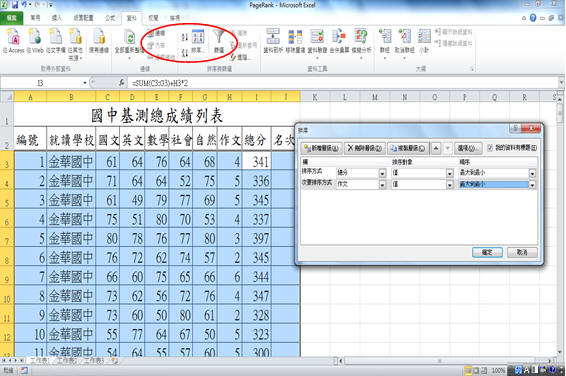This screenshot has width=566, height=376.
Task: Select cell containing total 397
Action: (257, 237)
